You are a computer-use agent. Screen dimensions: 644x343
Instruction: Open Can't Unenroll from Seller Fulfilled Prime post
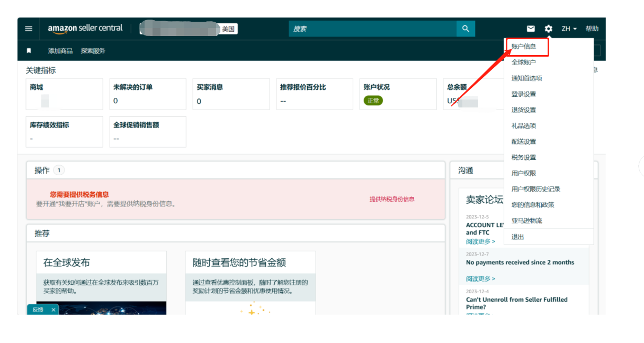[x=516, y=303]
